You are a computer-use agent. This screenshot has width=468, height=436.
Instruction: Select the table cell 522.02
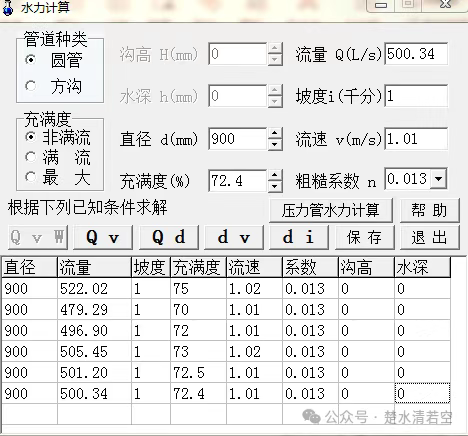pyautogui.click(x=94, y=289)
